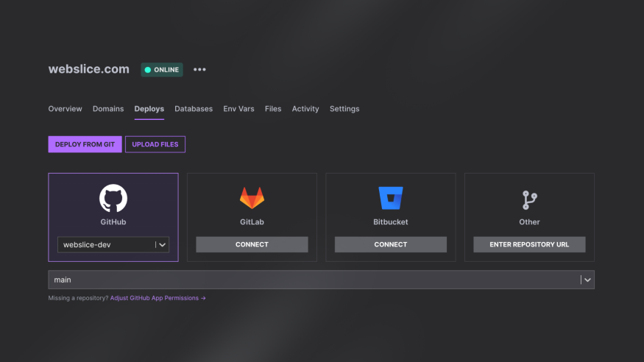This screenshot has width=644, height=362.
Task: Choose the Upload Files option
Action: coord(155,144)
